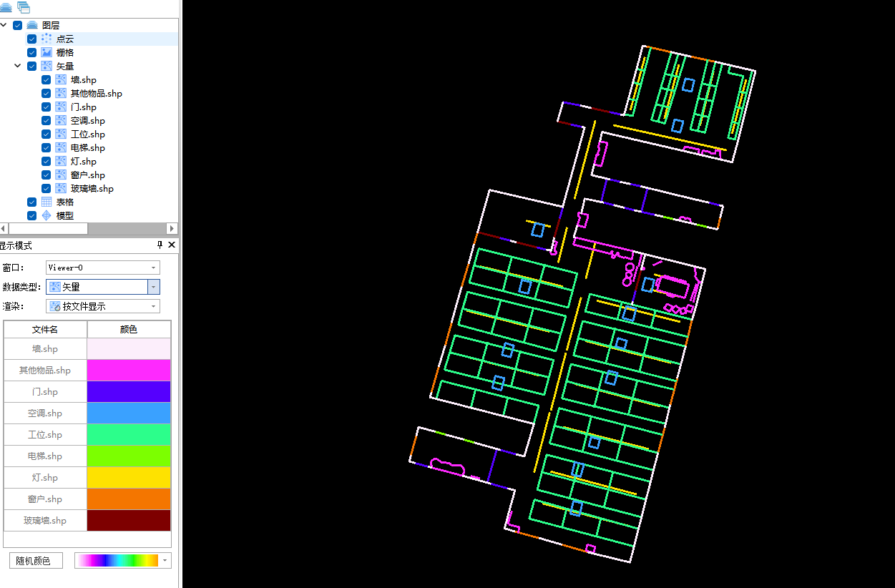Change the color swatch for 墙.shp
895x588 pixels.
(x=129, y=349)
